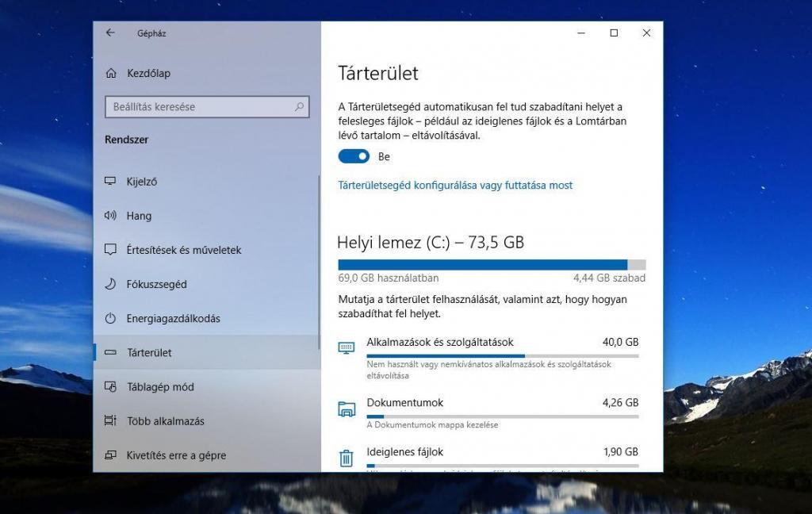Click the Kijelző monitor icon
Viewport: 812px width, 514px height.
click(110, 182)
